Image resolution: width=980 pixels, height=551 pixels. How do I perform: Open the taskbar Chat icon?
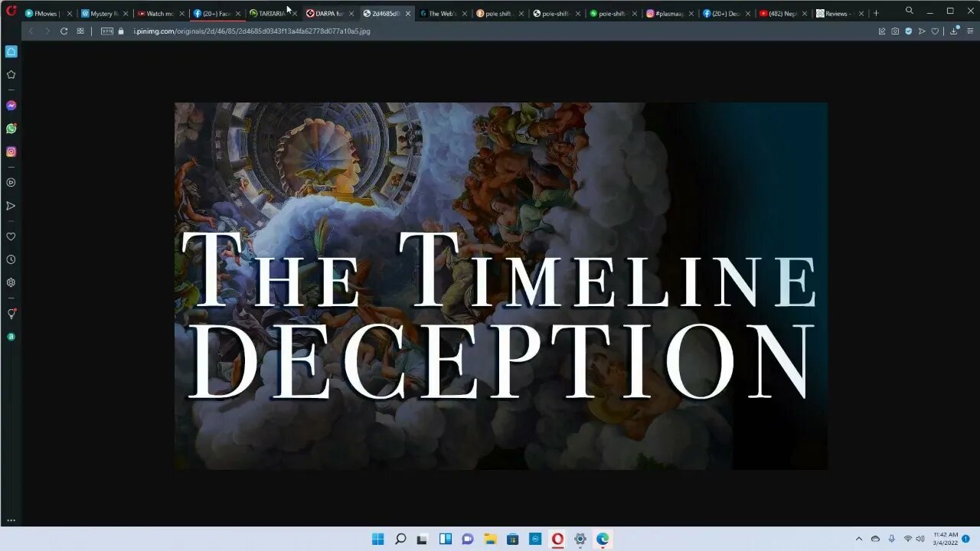coord(468,539)
